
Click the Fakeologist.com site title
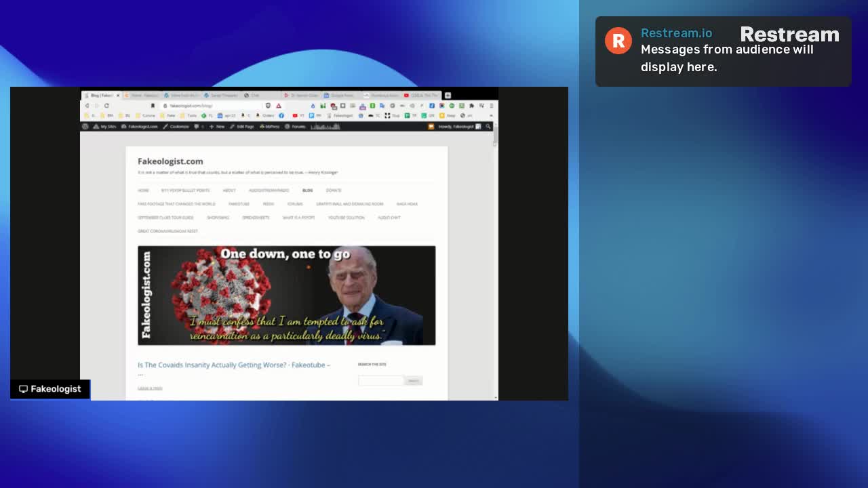pos(170,161)
